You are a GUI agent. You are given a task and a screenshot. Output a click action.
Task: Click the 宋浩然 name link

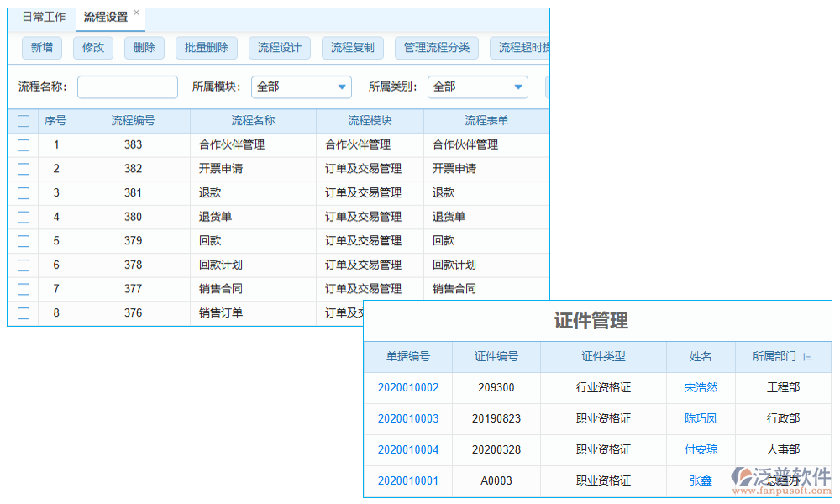[x=701, y=387]
